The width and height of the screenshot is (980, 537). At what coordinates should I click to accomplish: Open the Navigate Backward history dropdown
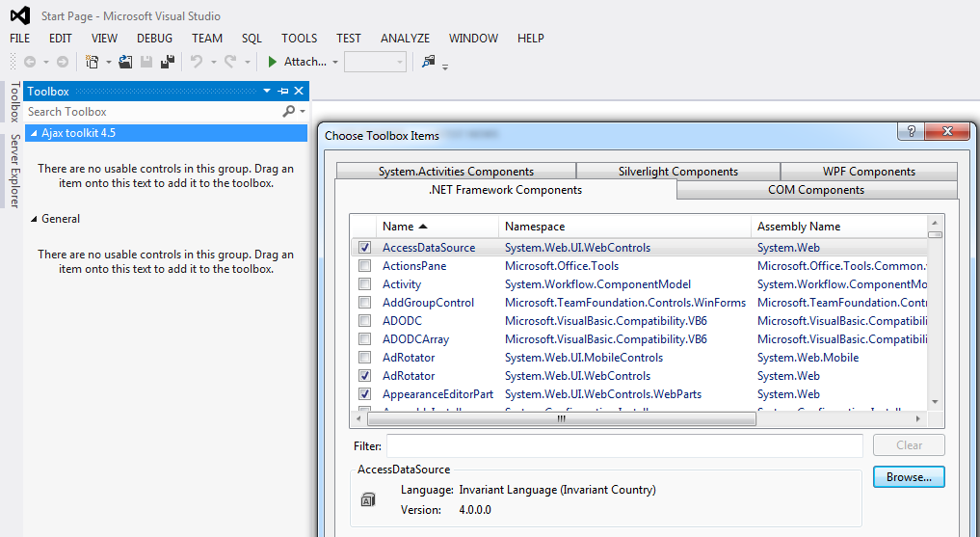click(45, 63)
